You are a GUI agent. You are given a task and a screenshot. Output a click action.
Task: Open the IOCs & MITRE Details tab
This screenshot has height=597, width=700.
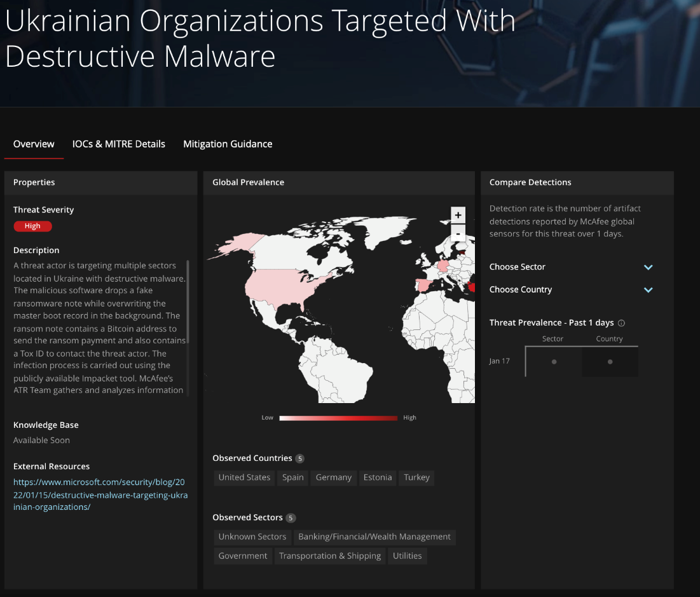119,144
